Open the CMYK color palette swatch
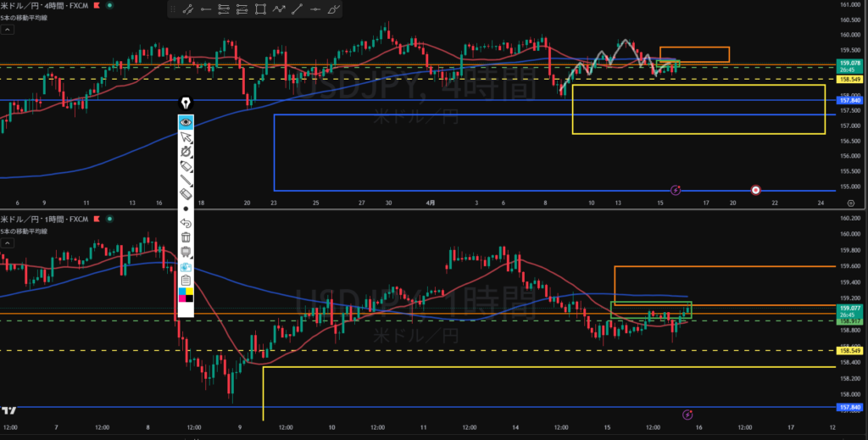 tap(186, 294)
